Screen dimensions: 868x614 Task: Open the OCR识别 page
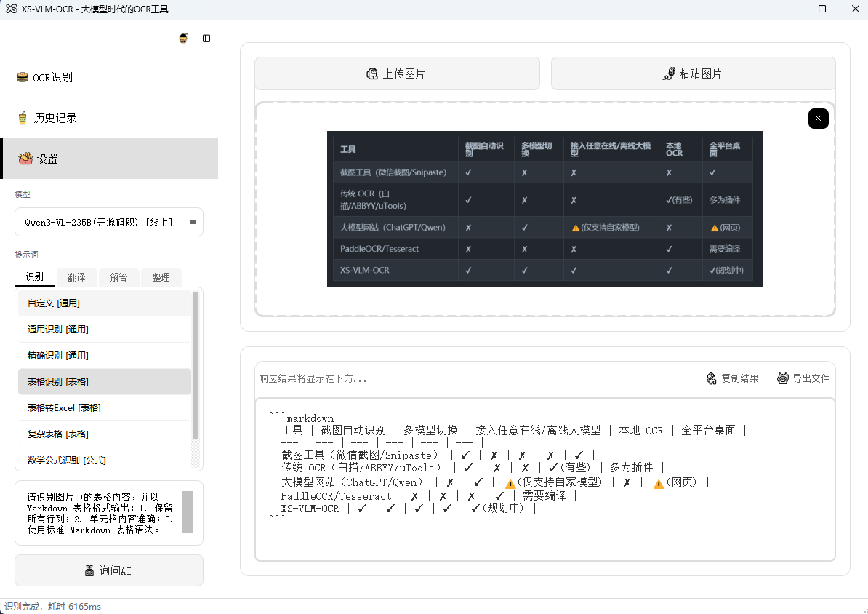(x=110, y=77)
